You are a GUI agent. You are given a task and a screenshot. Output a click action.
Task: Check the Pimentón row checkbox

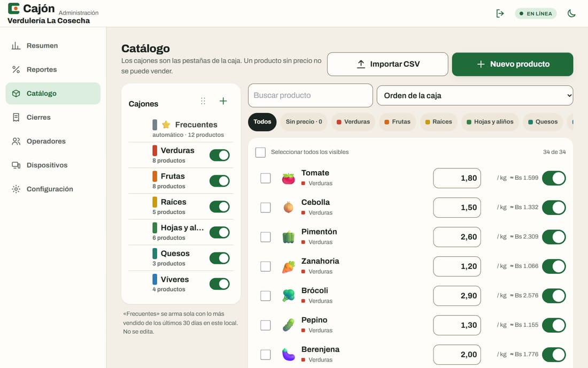click(x=266, y=237)
